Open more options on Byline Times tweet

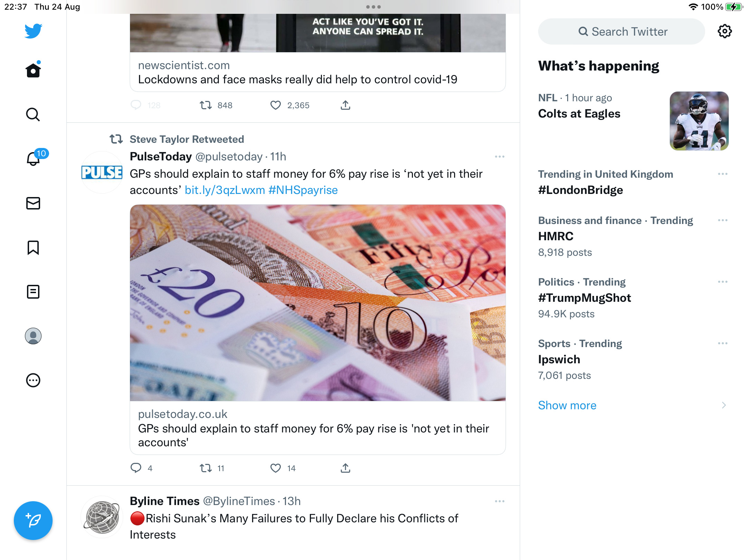pyautogui.click(x=500, y=501)
